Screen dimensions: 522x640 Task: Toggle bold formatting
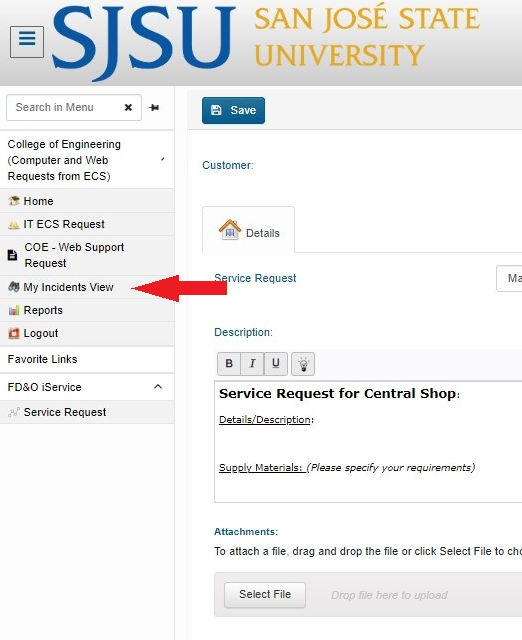(229, 364)
